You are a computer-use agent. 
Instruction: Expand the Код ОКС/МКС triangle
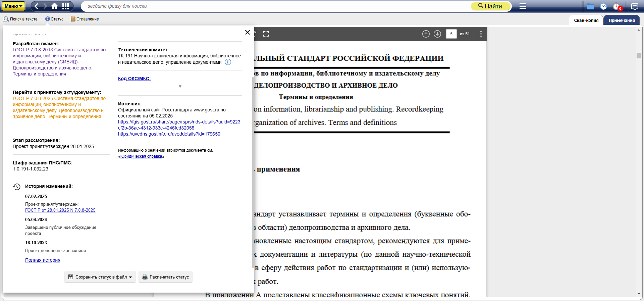click(180, 86)
